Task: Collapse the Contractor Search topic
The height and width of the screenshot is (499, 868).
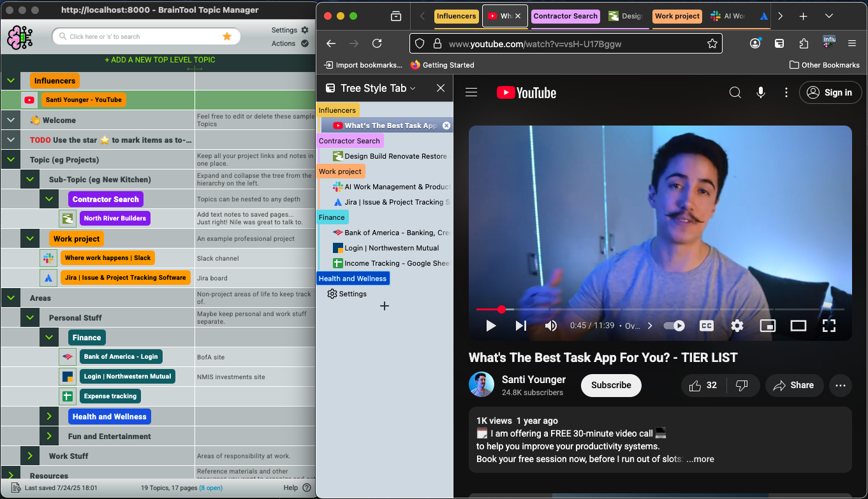Action: (x=48, y=199)
